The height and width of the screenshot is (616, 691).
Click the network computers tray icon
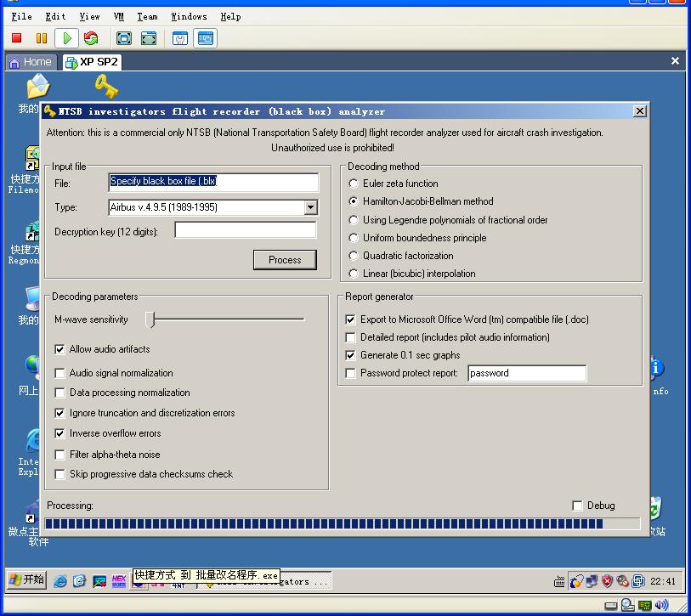coord(592,582)
